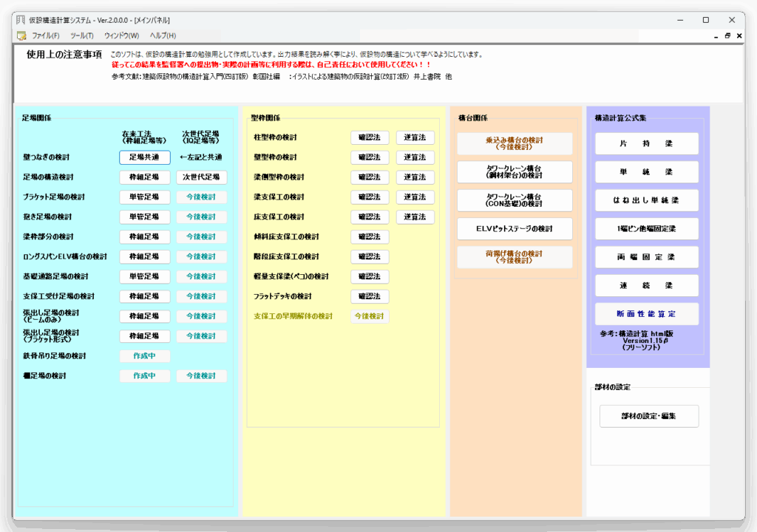Open the 連続梁 formula

tap(646, 285)
